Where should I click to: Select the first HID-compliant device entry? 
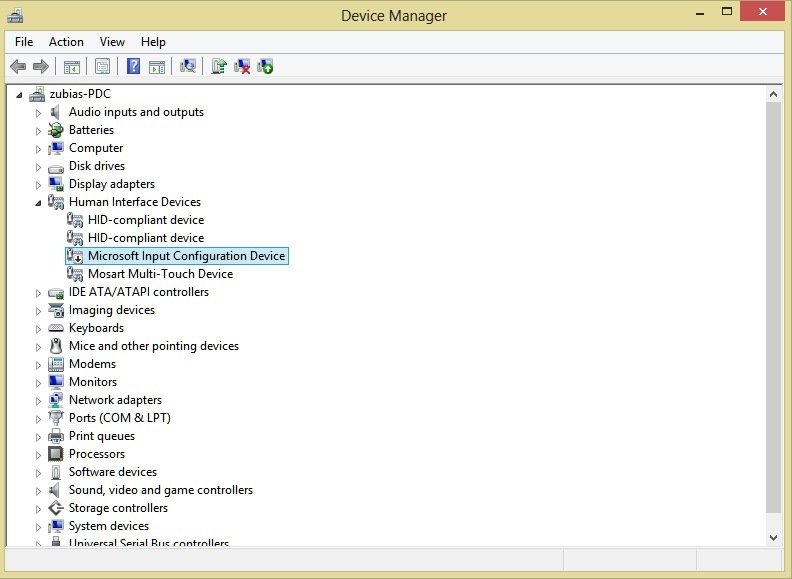146,220
